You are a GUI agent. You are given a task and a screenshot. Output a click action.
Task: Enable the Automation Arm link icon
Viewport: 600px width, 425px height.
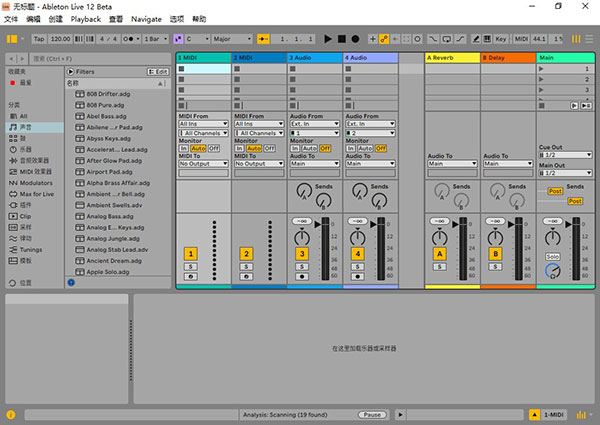tap(384, 39)
